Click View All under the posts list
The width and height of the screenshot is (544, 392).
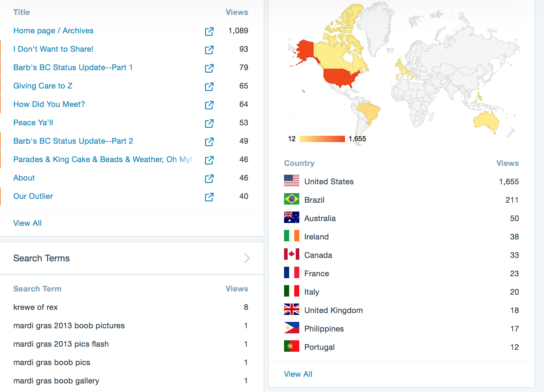[27, 223]
